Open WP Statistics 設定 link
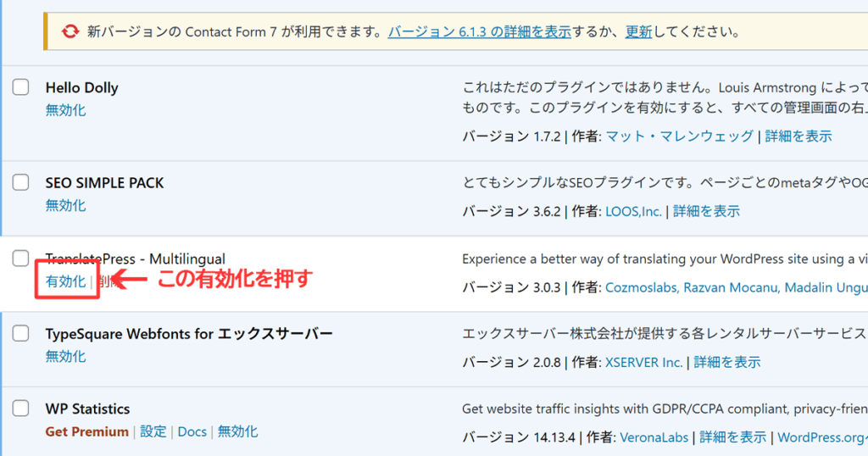Image resolution: width=868 pixels, height=456 pixels. (x=153, y=431)
